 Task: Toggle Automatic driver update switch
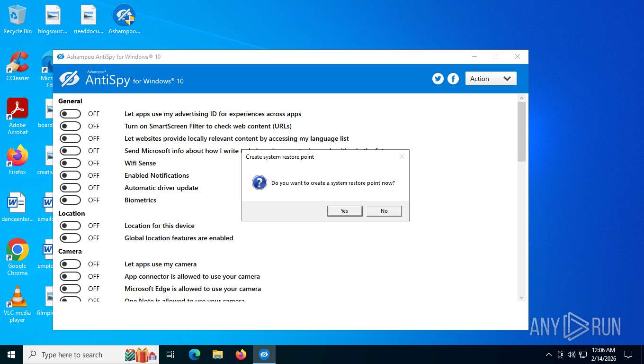click(x=70, y=188)
